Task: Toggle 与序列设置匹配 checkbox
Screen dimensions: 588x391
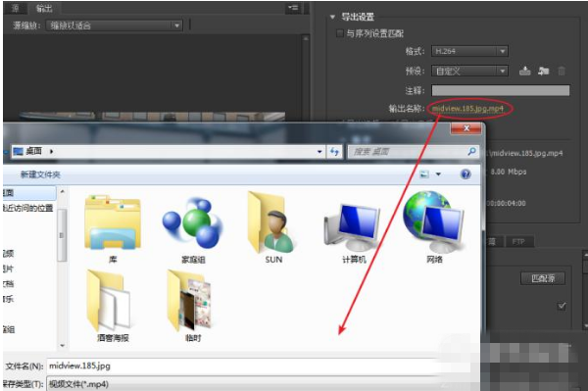Action: pyautogui.click(x=340, y=33)
